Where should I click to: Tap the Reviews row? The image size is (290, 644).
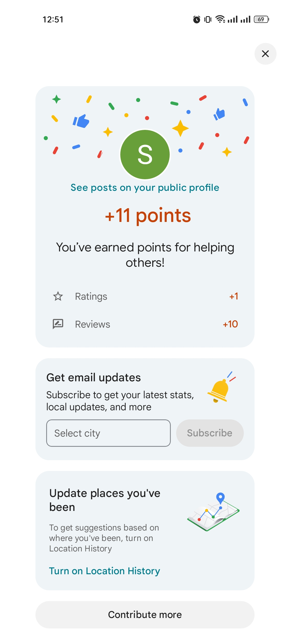coord(145,324)
